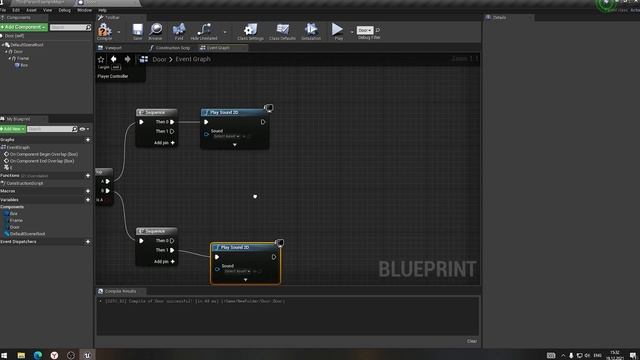This screenshot has width=640, height=360.
Task: Click the Components panel search field
Action: point(67,27)
